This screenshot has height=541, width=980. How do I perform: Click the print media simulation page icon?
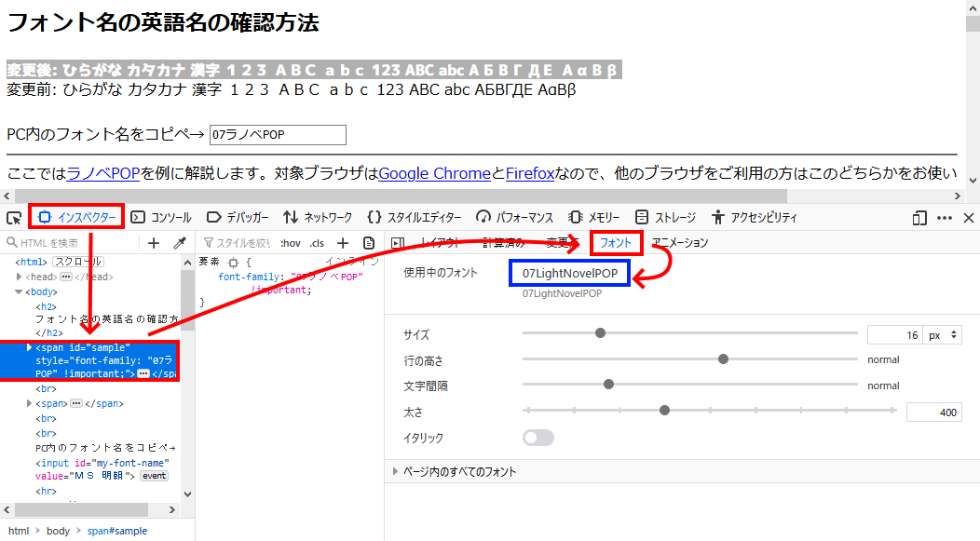(x=369, y=243)
